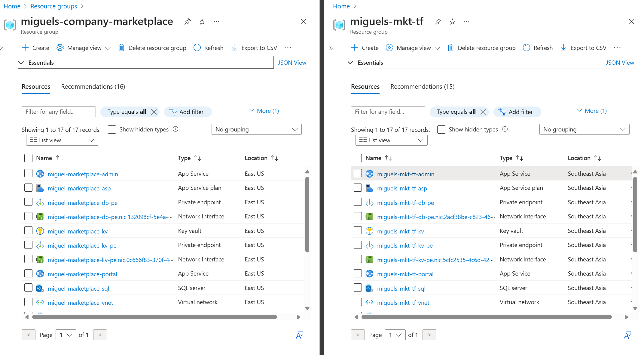Click Add filter in left pane
This screenshot has height=355, width=644.
point(188,112)
